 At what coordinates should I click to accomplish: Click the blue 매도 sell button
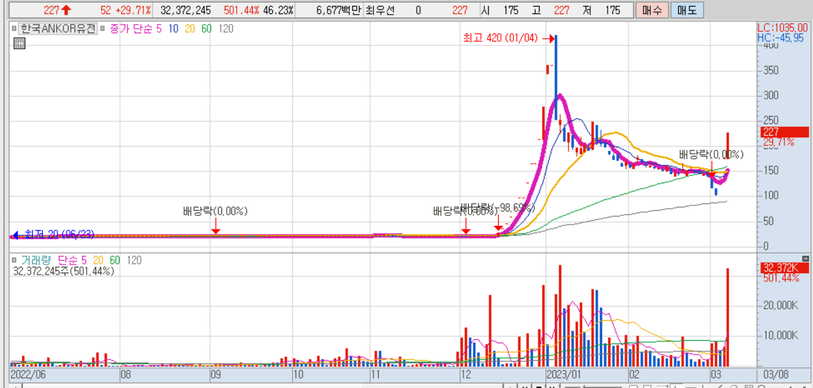[x=686, y=9]
